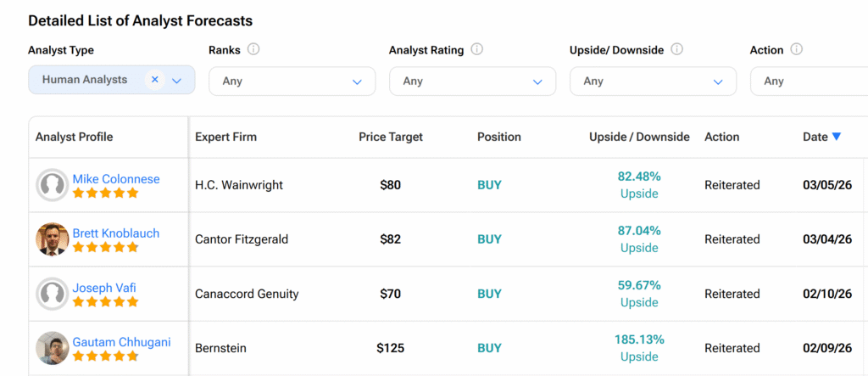Open the Analyst Rating dropdown
Image resolution: width=868 pixels, height=376 pixels.
click(x=472, y=81)
